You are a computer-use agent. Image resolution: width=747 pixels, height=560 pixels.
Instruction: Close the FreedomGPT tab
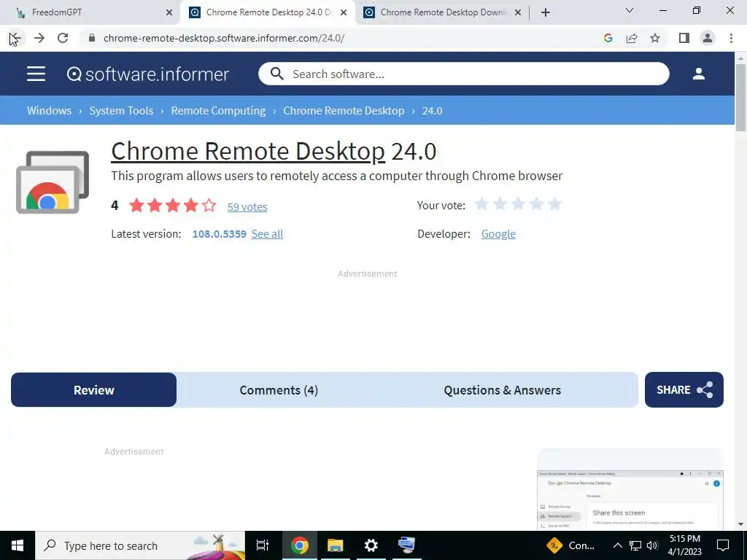click(169, 13)
